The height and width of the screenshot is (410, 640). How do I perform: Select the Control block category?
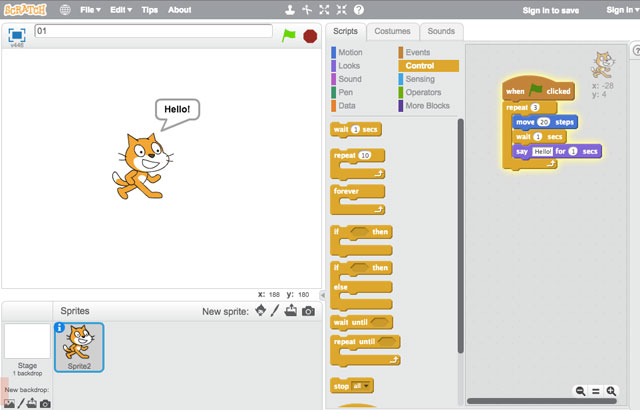click(429, 66)
